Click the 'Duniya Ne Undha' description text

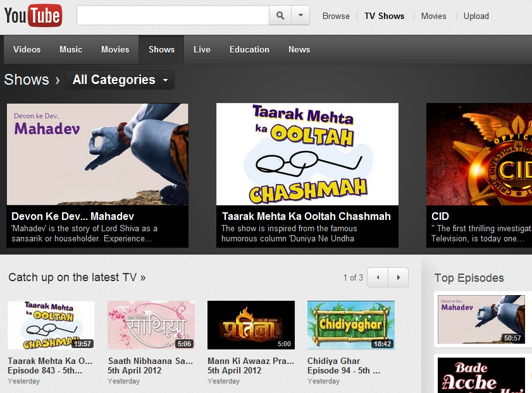[289, 233]
